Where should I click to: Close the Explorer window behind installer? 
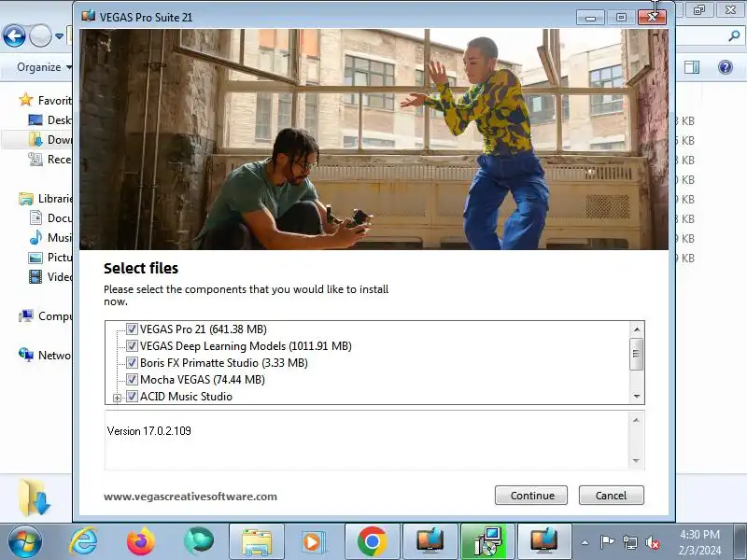pyautogui.click(x=730, y=9)
